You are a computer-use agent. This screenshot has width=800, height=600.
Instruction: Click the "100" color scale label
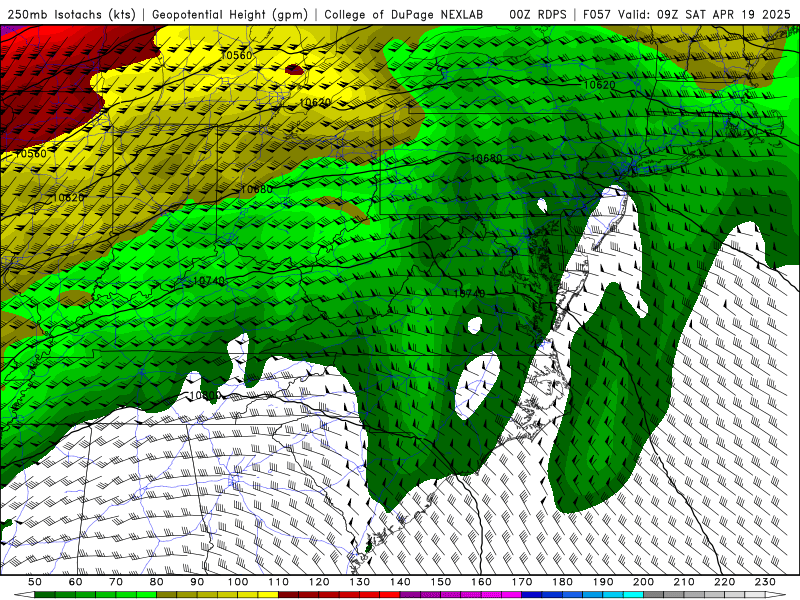coord(238,582)
